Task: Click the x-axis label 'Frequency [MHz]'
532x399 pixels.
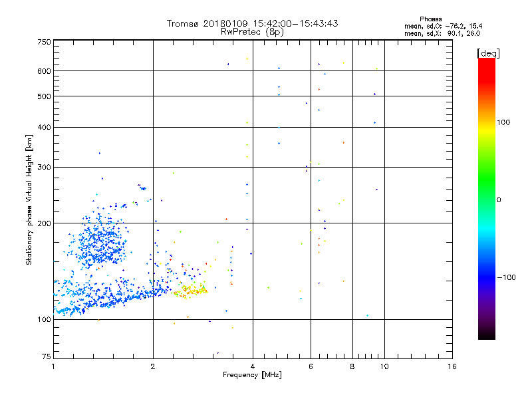Action: tap(252, 375)
